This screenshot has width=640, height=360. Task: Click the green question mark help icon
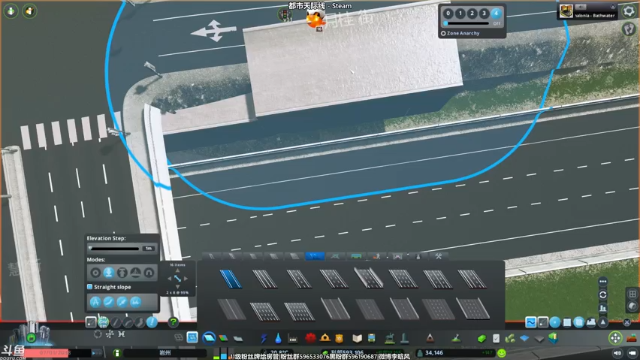(173, 322)
